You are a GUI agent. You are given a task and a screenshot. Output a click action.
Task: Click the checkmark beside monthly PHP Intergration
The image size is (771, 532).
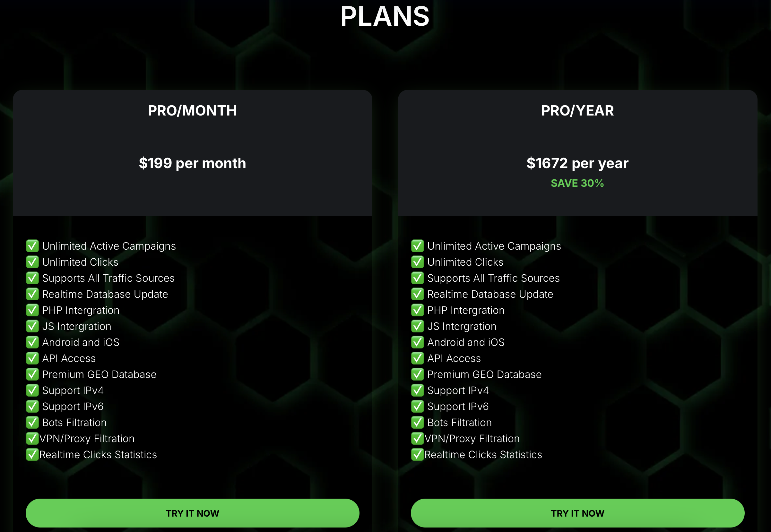[x=32, y=310]
